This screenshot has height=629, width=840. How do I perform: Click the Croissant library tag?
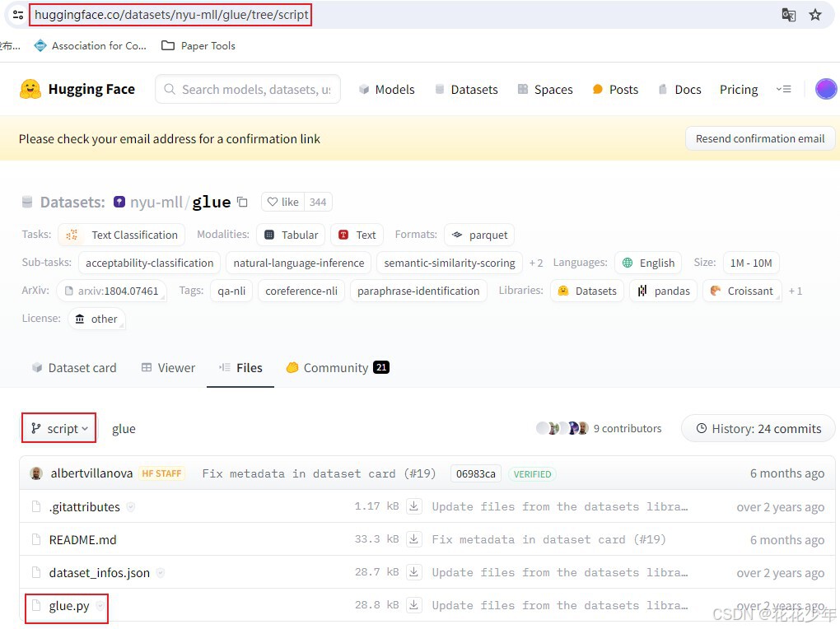coord(742,291)
